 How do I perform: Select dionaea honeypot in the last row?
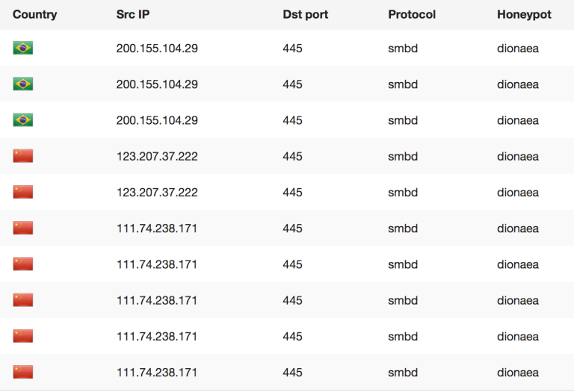(517, 372)
